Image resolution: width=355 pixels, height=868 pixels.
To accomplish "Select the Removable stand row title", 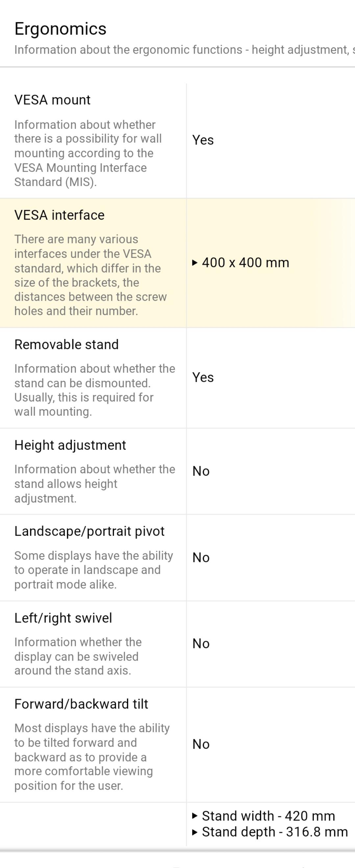I will tap(66, 344).
